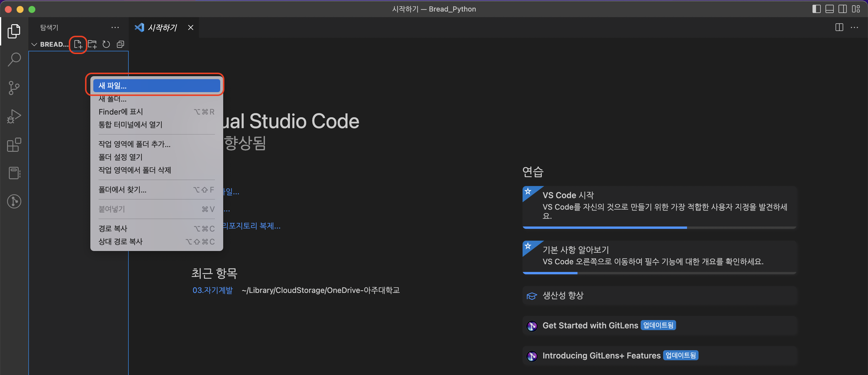Toggle the bottom panel layout button

829,9
